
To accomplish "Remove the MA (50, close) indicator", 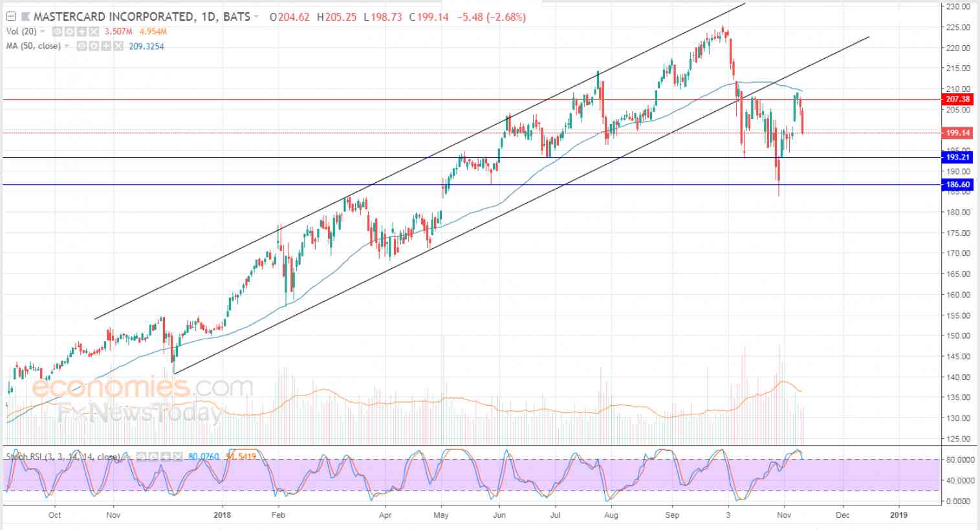I will coord(117,47).
